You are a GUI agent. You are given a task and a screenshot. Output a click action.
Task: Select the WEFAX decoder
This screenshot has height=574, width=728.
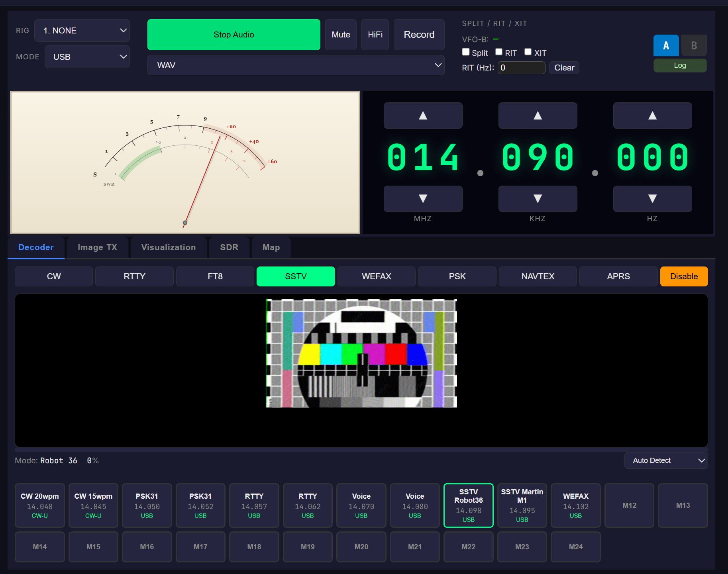point(377,276)
